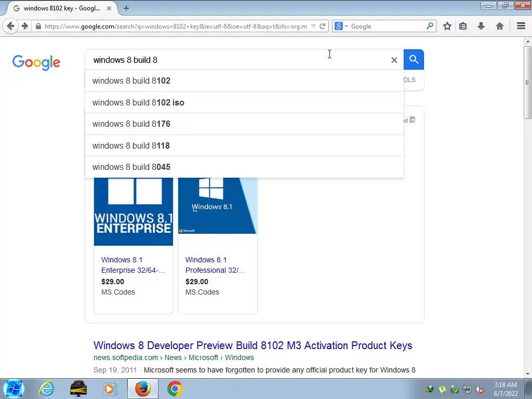The height and width of the screenshot is (399, 532).
Task: Click the muted volume tray icon
Action: point(480,390)
